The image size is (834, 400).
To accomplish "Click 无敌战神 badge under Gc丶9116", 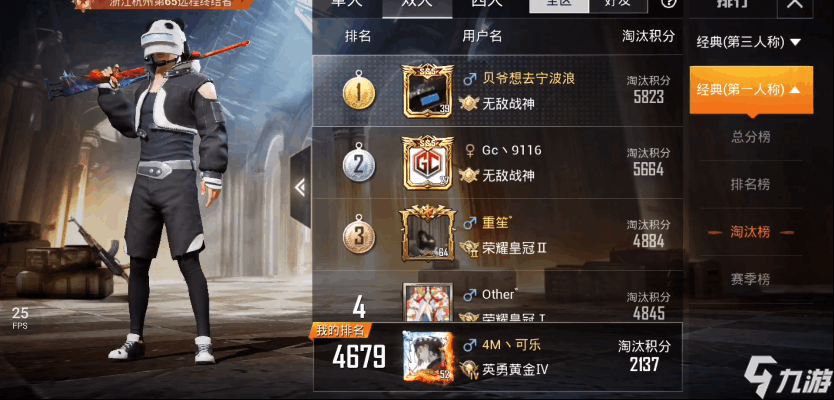I will coord(469,175).
